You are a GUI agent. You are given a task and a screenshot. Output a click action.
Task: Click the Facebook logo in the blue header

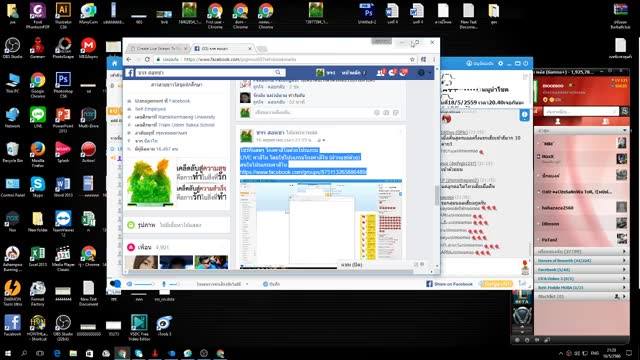(129, 73)
